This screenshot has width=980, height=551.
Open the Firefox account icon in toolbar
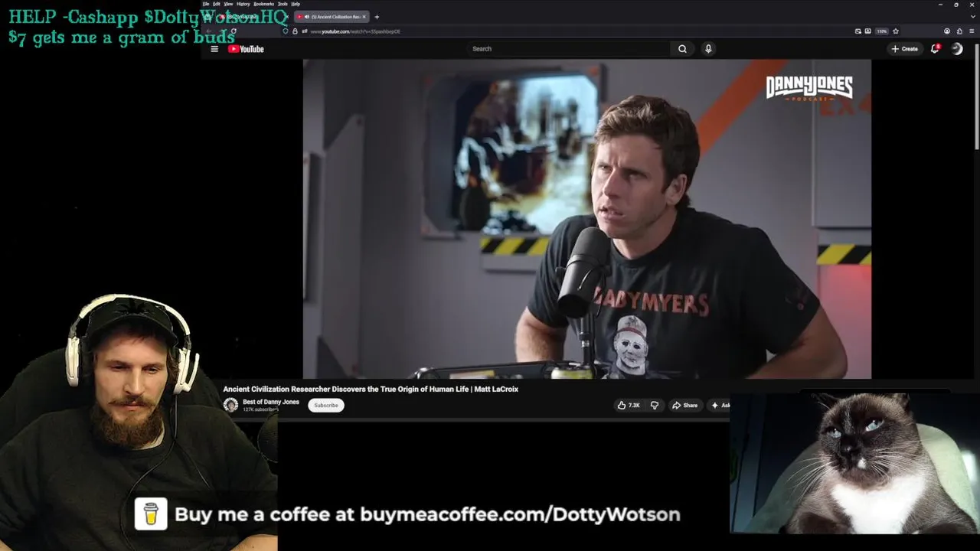click(947, 31)
